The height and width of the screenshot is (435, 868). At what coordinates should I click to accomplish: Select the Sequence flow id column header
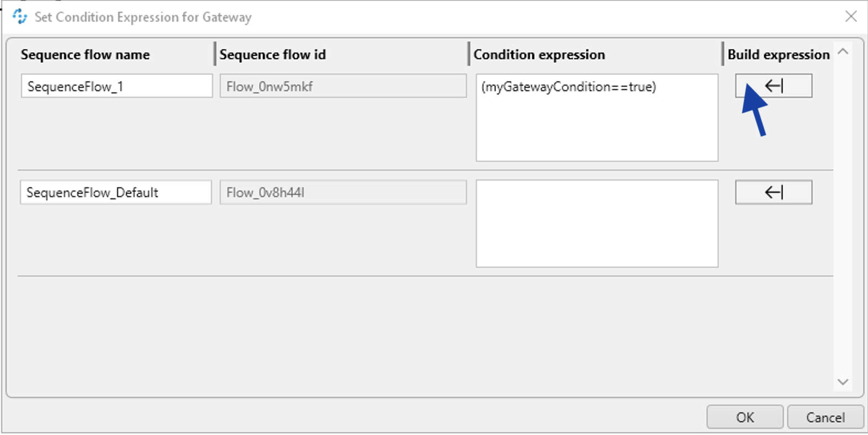pos(272,54)
